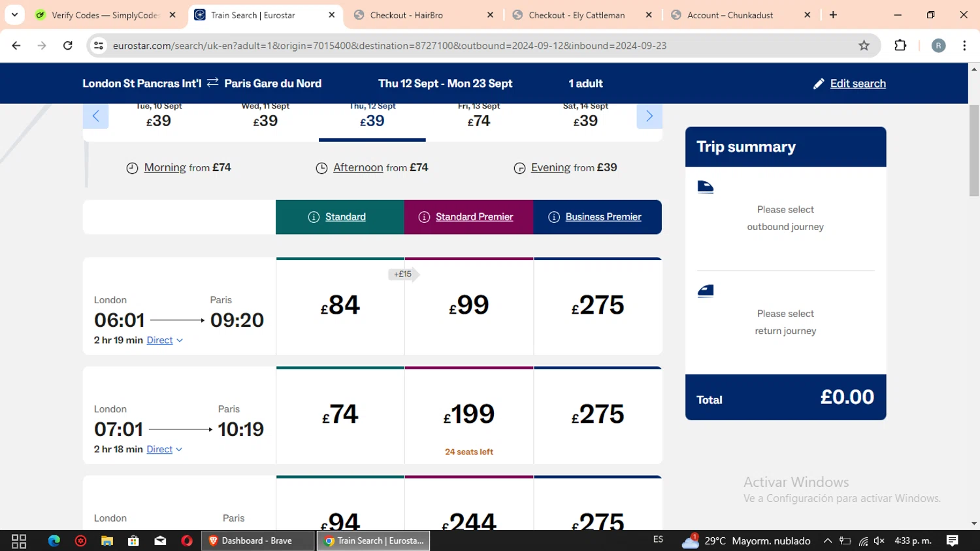The width and height of the screenshot is (980, 551).
Task: Switch to Verify Codes — SimplyCodes tab
Action: click(106, 14)
